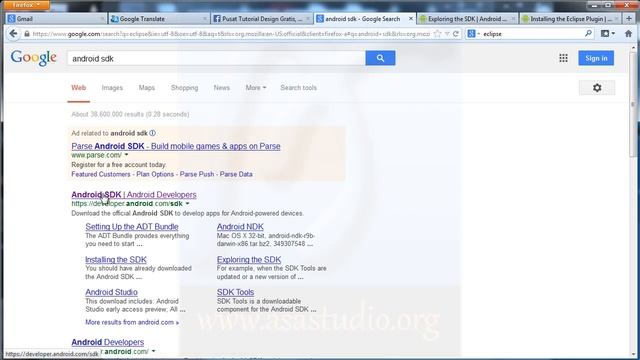This screenshot has height=360, width=640.
Task: Open the search engine selector dropdown
Action: pos(473,34)
